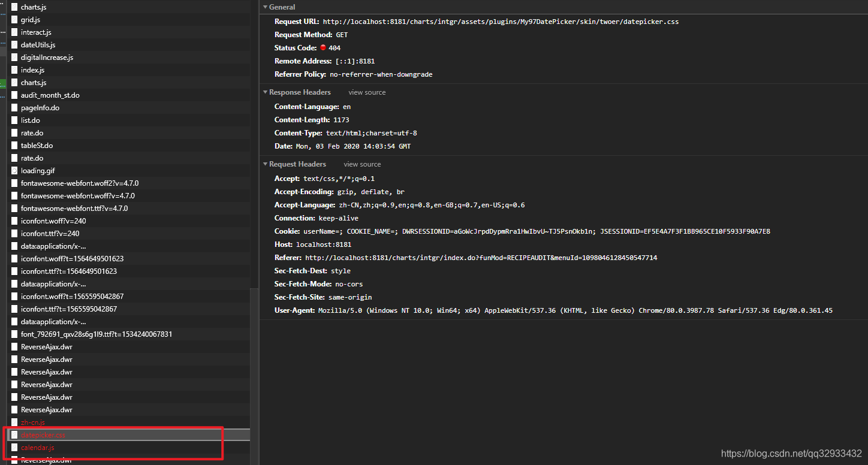Viewport: 868px width, 465px height.
Task: Click the file icon beside tableSt.do
Action: tap(14, 146)
